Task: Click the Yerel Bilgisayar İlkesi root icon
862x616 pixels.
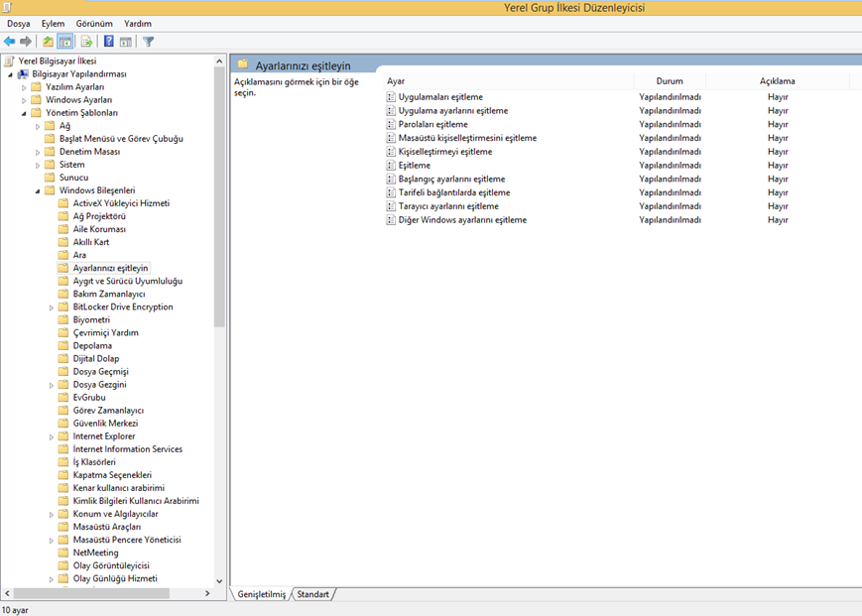Action: tap(9, 61)
